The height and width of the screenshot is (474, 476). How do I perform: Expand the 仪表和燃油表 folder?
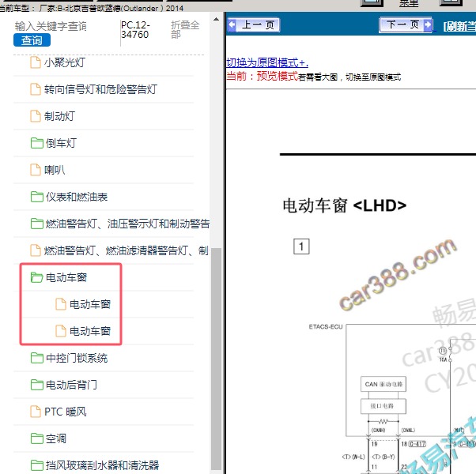pyautogui.click(x=77, y=197)
